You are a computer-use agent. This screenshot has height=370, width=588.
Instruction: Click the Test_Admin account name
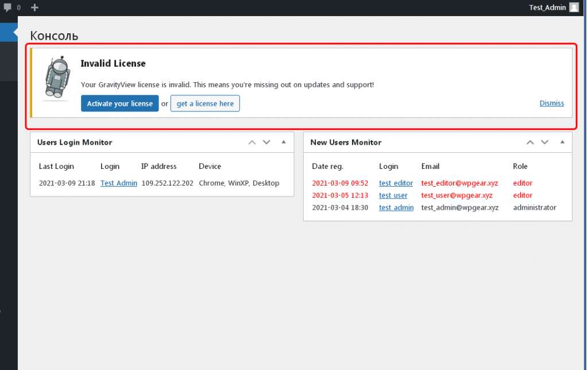point(547,7)
